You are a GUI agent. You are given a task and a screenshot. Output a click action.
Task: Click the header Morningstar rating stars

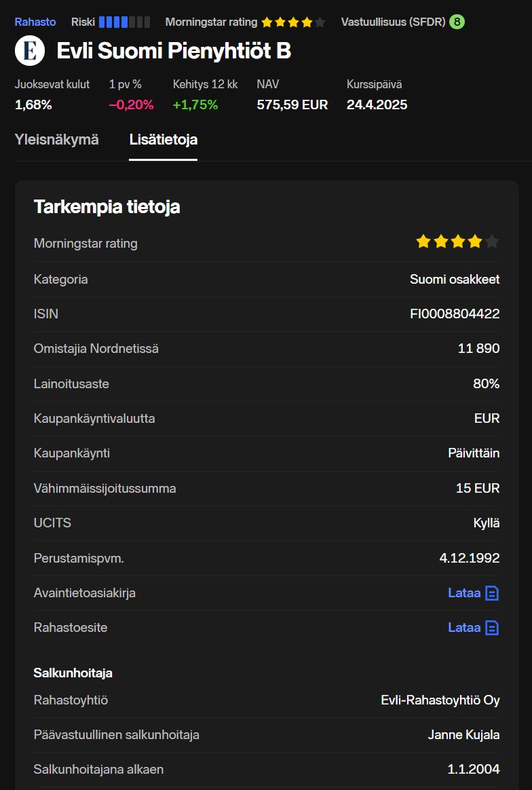pyautogui.click(x=293, y=22)
